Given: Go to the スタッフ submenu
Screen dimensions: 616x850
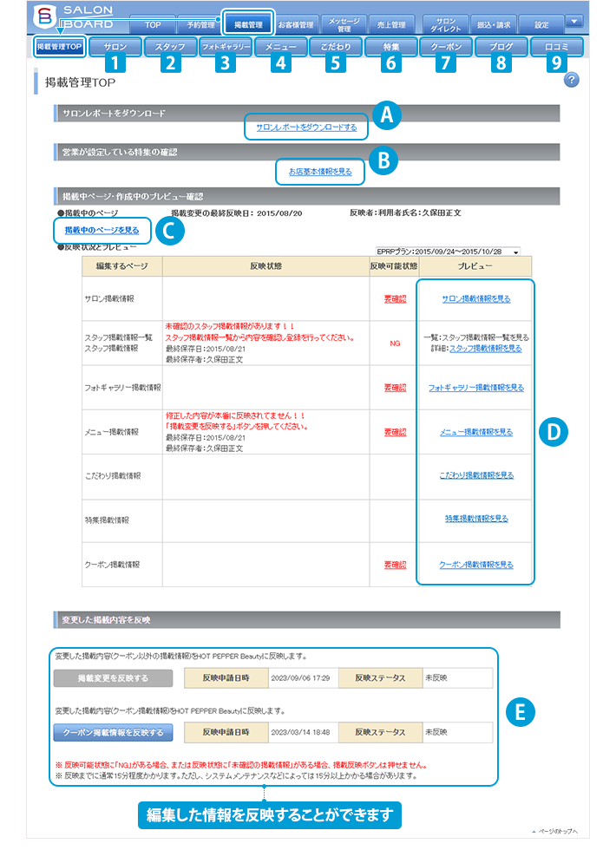Looking at the screenshot, I should coord(169,47).
